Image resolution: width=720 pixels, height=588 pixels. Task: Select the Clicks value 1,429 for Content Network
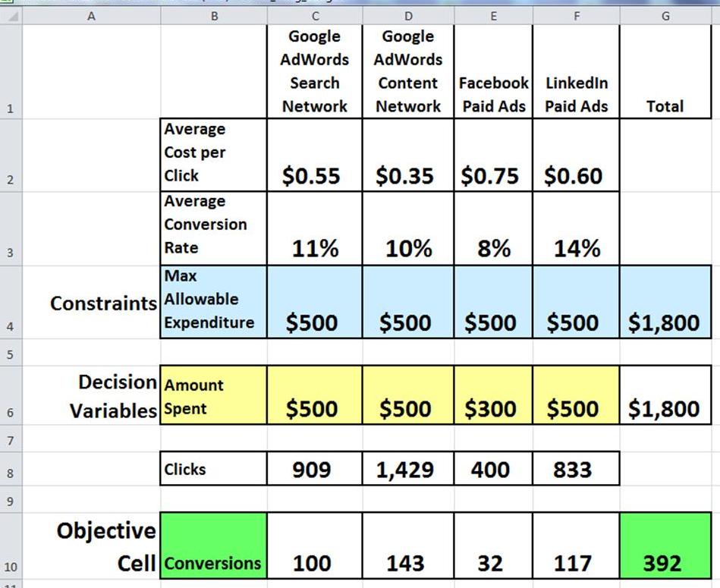(x=407, y=469)
